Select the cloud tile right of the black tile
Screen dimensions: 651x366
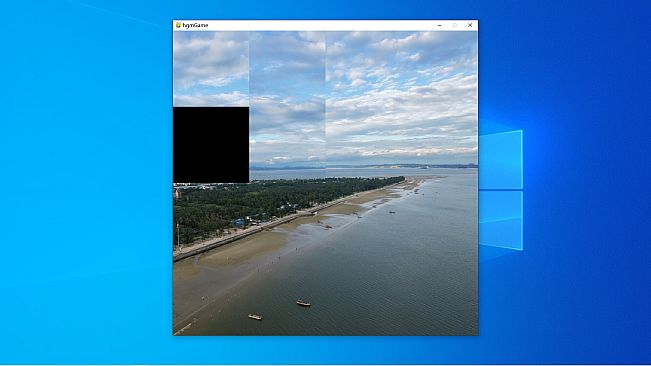287,145
